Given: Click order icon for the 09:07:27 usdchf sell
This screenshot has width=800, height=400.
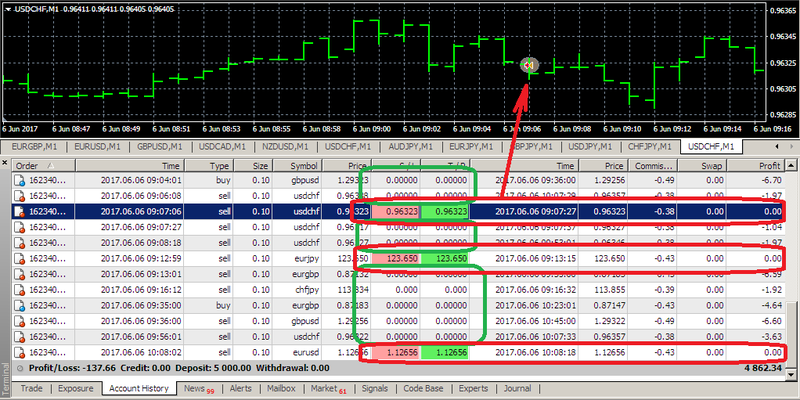Looking at the screenshot, I should (20, 227).
